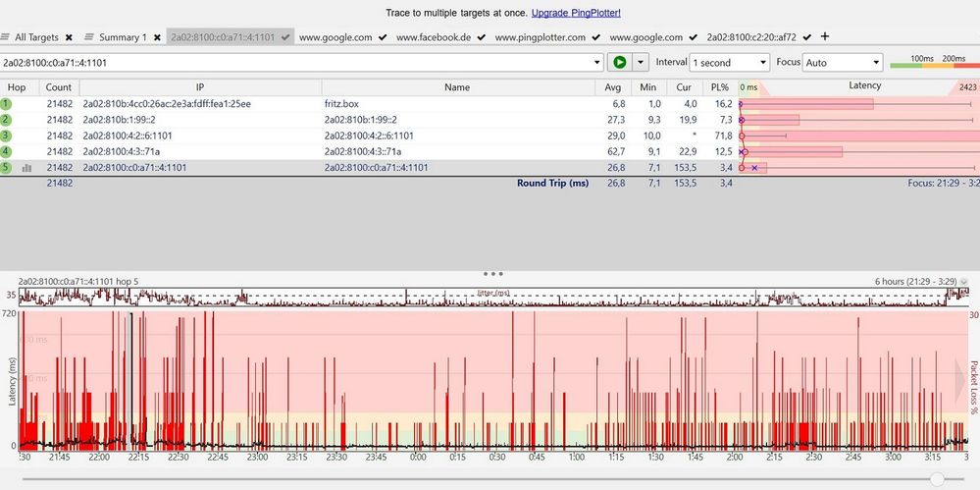980x490 pixels.
Task: Sort by the PL% column header
Action: click(x=720, y=87)
